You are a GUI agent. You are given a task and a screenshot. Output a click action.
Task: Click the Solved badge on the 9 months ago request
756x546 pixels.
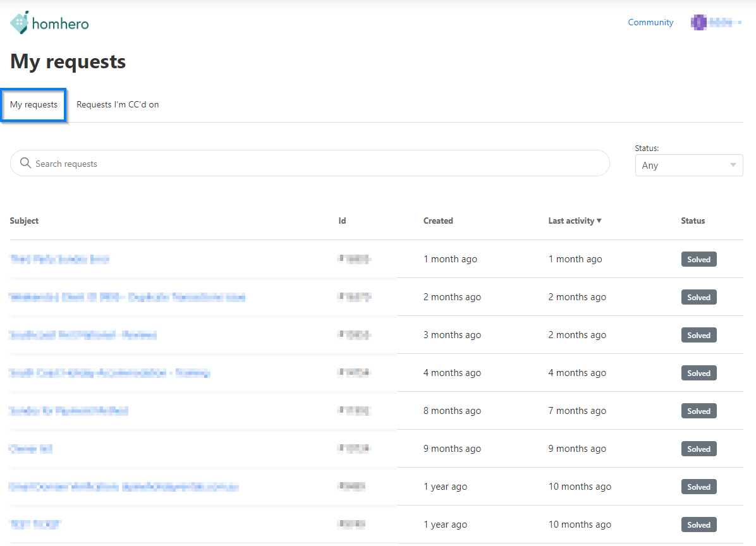point(698,449)
